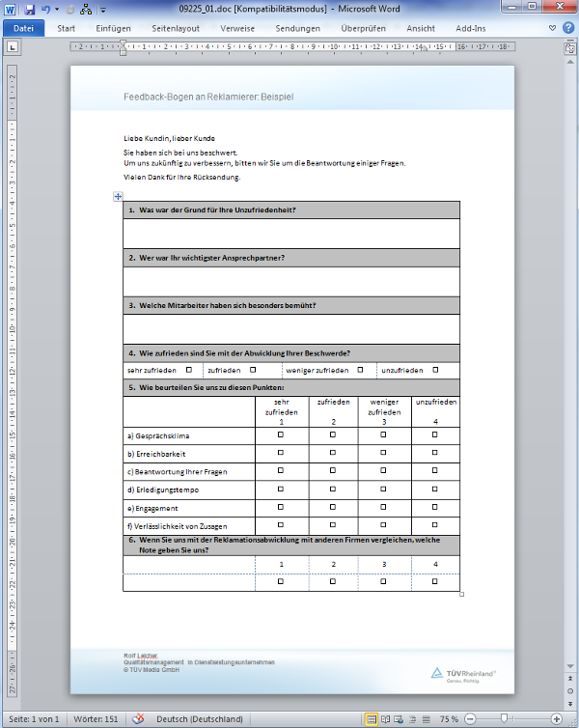
Task: Tick Gesprächsklima 'sehr zufrieden' checkbox
Action: [x=281, y=435]
